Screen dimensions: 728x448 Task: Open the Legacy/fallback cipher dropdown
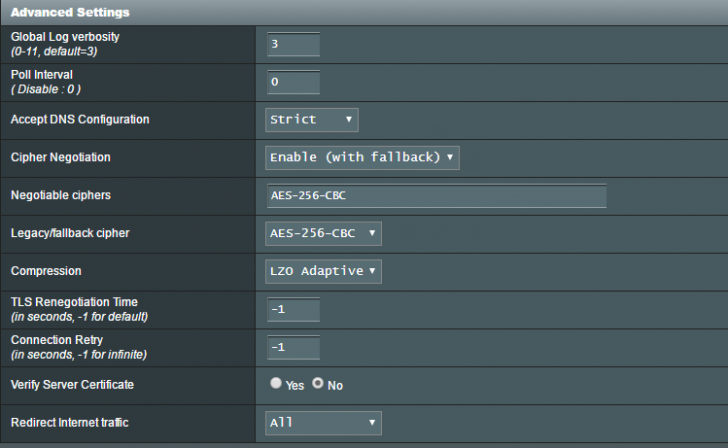pos(323,234)
